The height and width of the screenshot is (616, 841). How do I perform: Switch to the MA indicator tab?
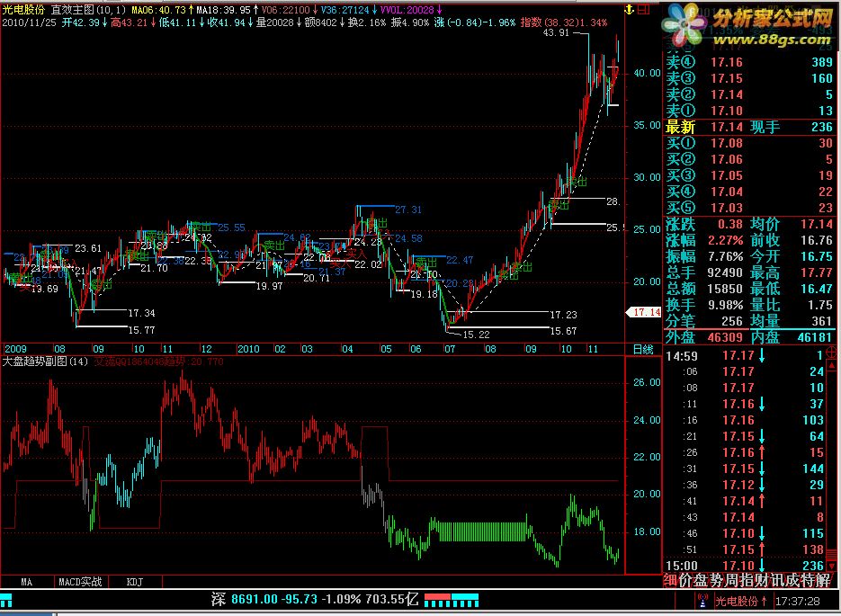coord(27,582)
